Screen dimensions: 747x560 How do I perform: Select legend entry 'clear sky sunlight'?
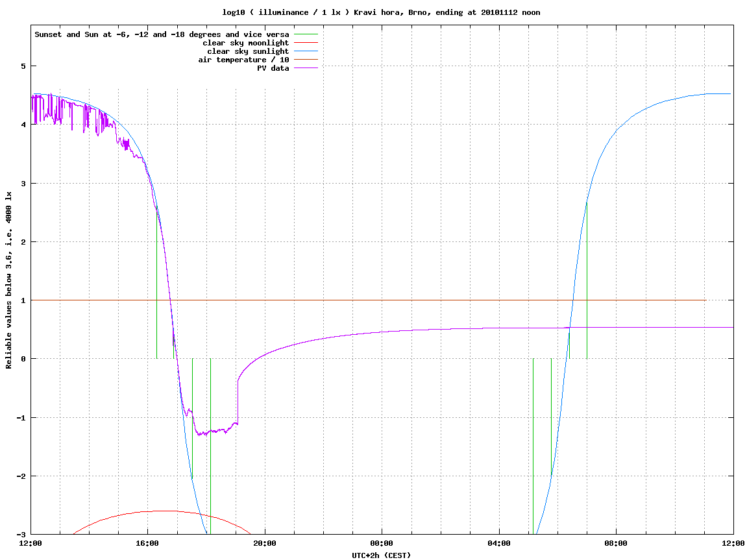248,51
